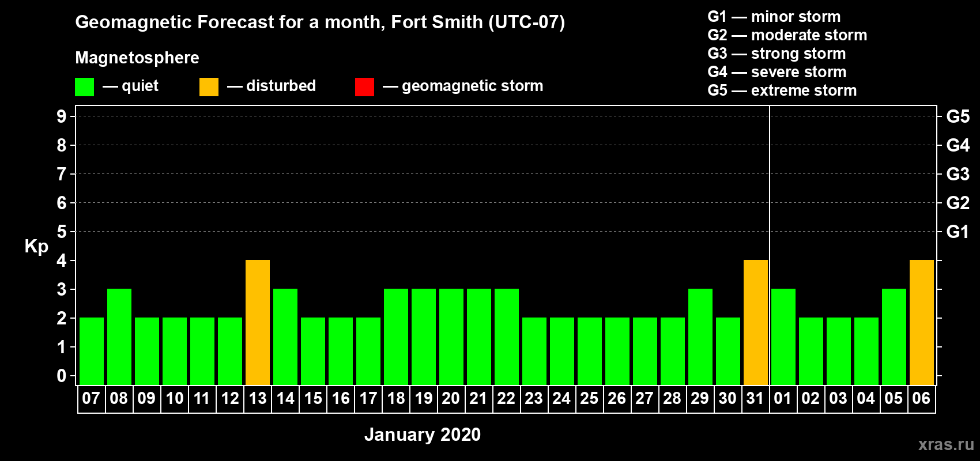Click the January 2020 month label
This screenshot has height=461, width=980.
coord(423,434)
